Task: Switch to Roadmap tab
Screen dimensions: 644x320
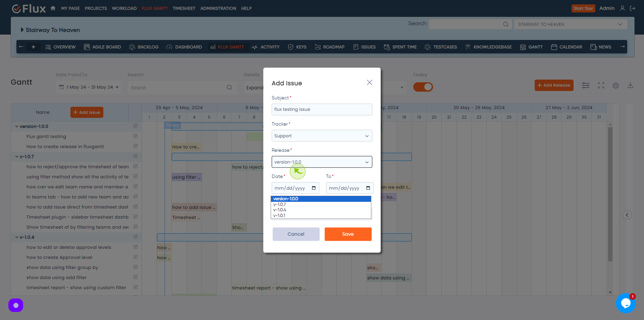Action: tap(330, 47)
